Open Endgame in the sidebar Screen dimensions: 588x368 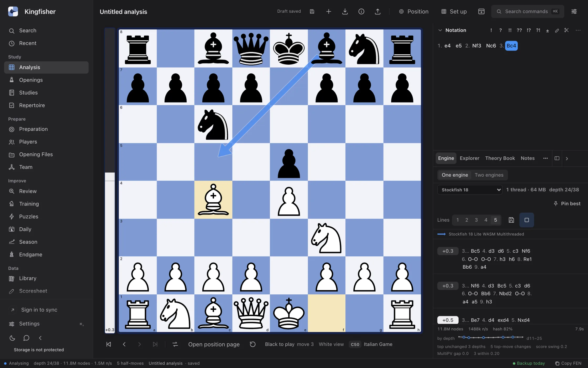pos(46,254)
